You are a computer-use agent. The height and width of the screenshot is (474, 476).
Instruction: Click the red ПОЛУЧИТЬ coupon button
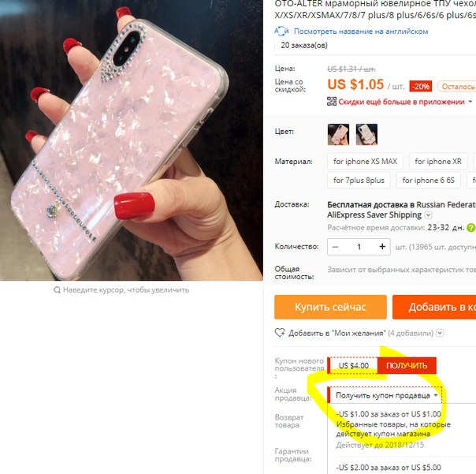click(407, 365)
